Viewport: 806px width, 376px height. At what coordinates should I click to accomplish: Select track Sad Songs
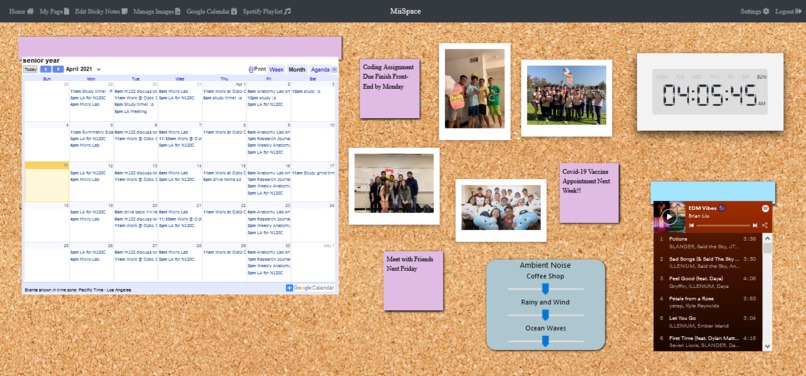tap(708, 262)
